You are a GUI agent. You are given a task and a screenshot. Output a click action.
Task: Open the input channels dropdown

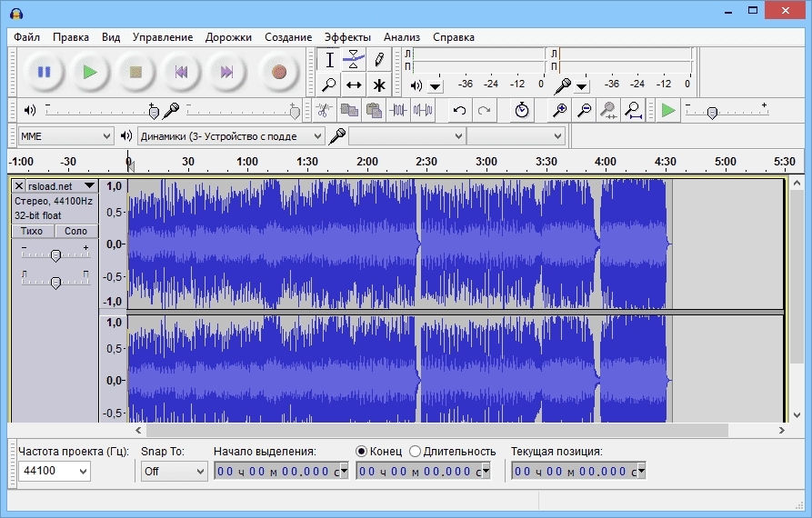pos(516,136)
